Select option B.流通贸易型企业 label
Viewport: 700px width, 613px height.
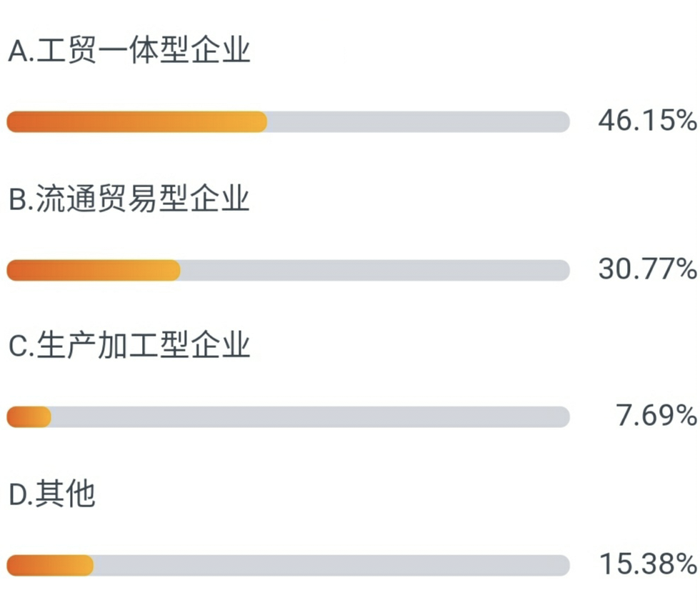click(129, 199)
